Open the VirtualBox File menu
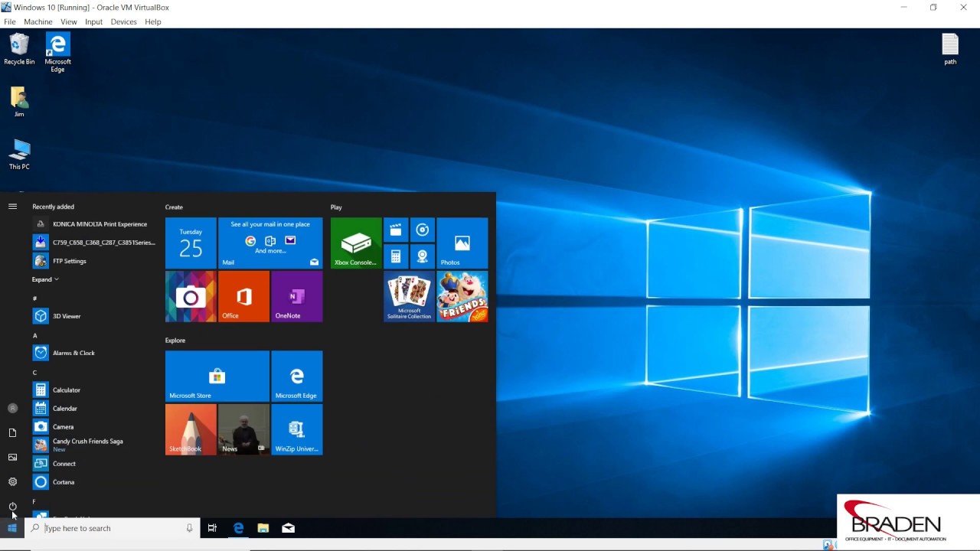Image resolution: width=980 pixels, height=551 pixels. [10, 21]
